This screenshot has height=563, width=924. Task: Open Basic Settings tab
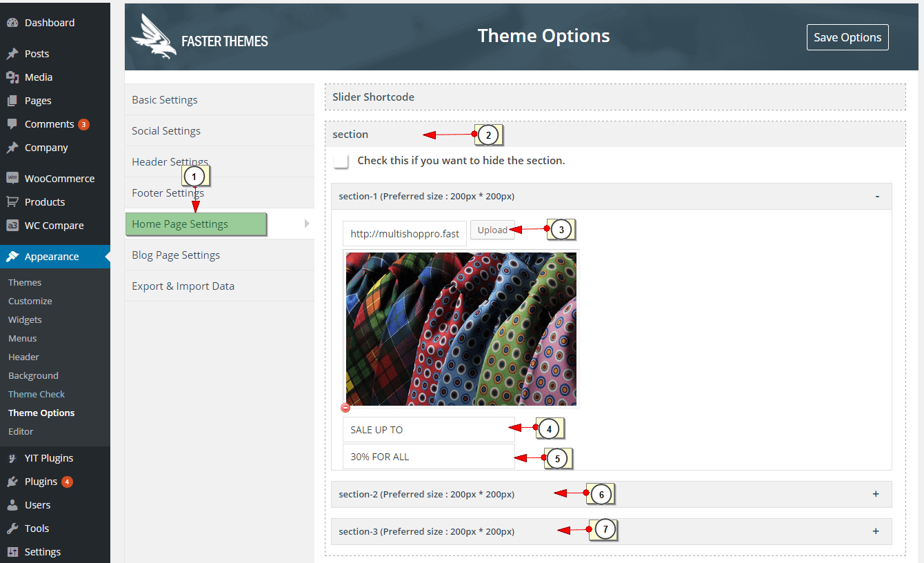[x=219, y=100]
